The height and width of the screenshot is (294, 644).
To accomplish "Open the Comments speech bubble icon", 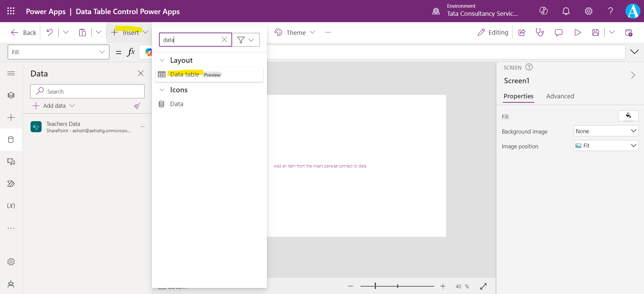I will pos(558,33).
